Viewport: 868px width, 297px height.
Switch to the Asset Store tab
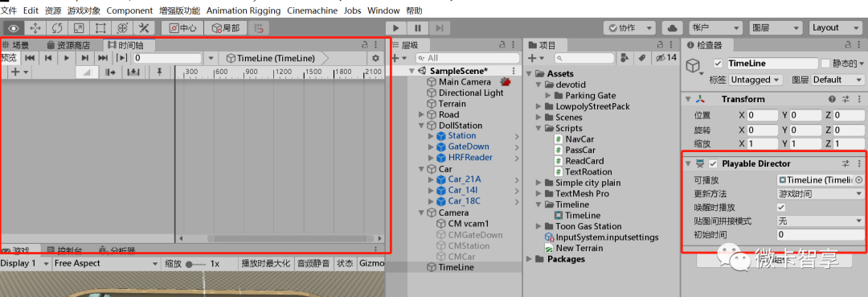click(x=68, y=45)
